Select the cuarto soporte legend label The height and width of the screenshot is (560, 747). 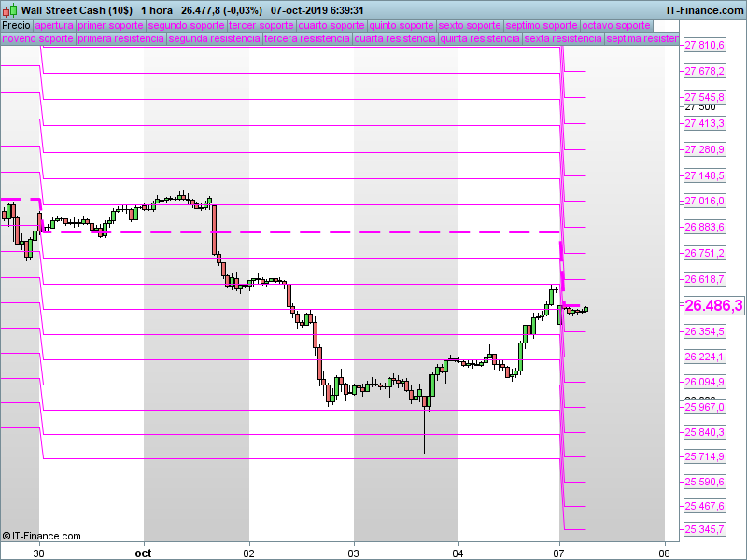[x=331, y=25]
